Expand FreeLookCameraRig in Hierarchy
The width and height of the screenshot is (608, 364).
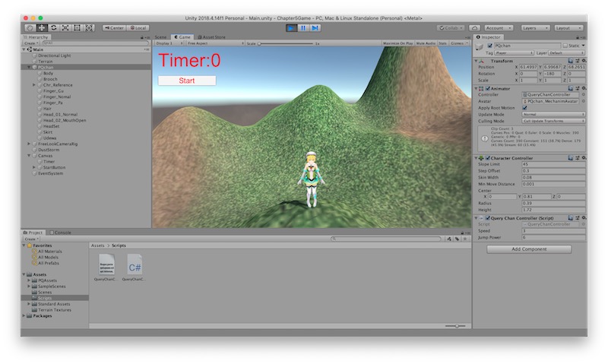[29, 144]
